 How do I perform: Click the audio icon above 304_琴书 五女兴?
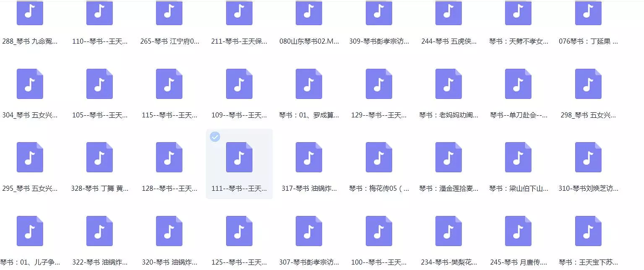[30, 84]
